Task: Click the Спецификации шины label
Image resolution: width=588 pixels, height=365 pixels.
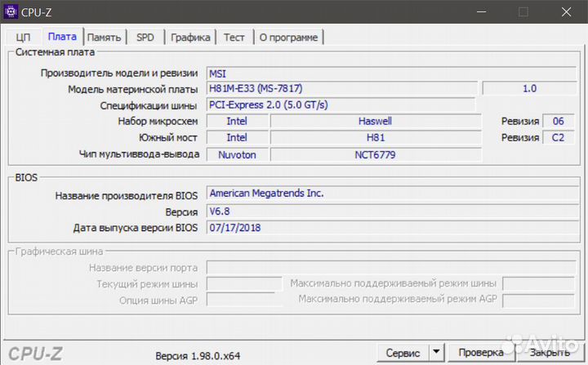Action: [149, 106]
